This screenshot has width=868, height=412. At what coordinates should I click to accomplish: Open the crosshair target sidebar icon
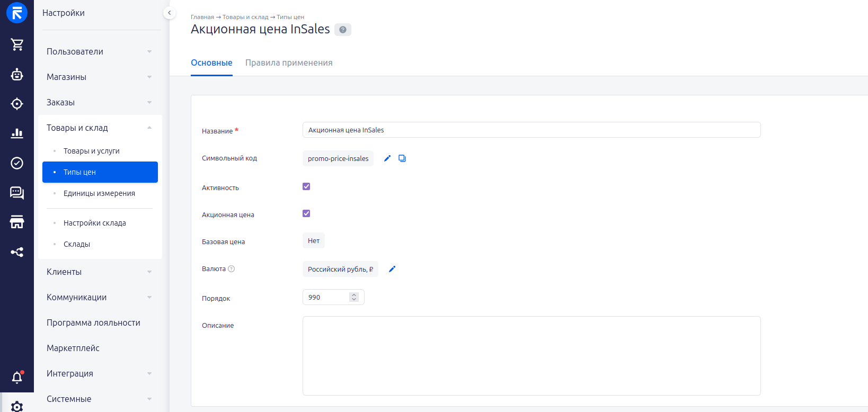[17, 104]
